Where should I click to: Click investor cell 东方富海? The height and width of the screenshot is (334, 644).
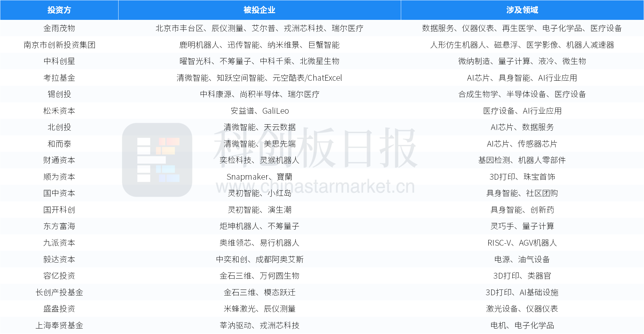click(x=59, y=226)
